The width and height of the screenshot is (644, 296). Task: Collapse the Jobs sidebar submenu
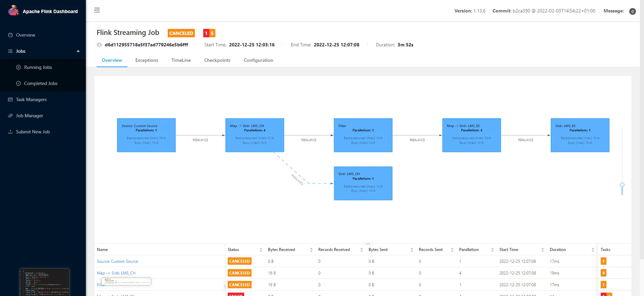[x=78, y=51]
